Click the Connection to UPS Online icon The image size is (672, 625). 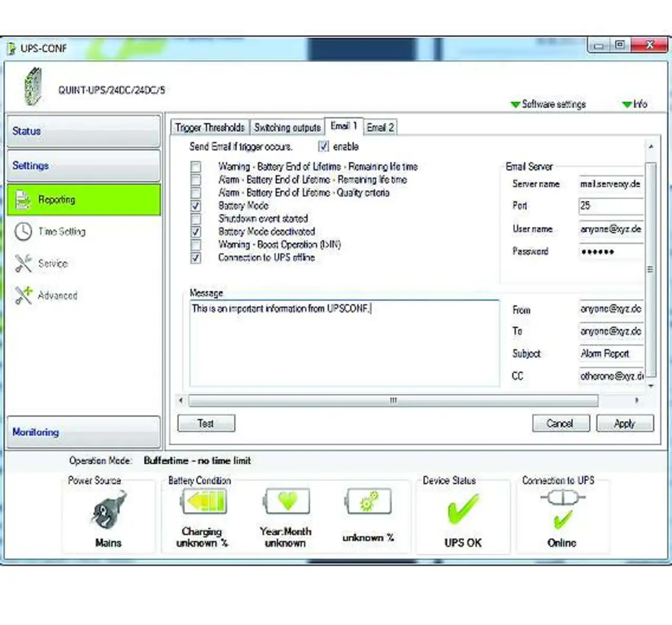click(x=562, y=508)
